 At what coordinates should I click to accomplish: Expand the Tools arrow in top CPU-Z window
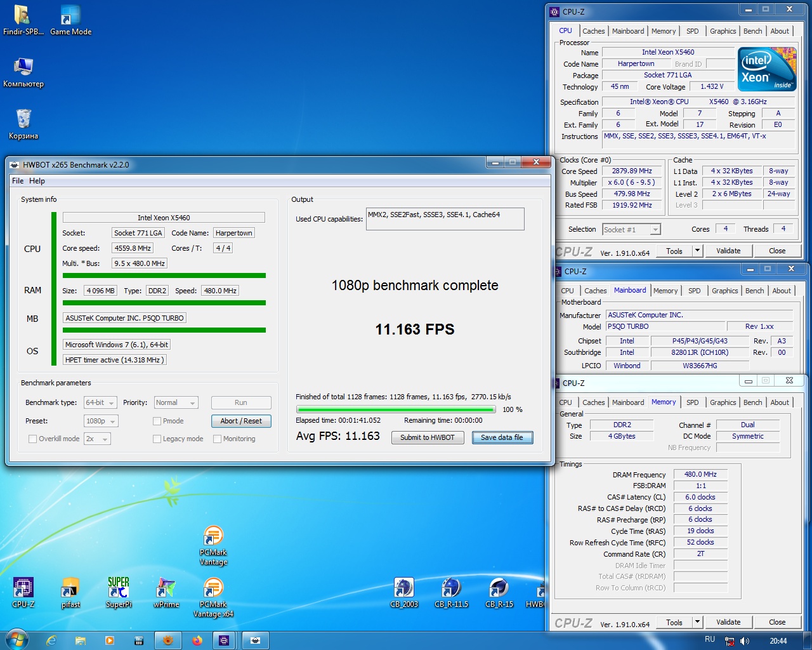(697, 251)
